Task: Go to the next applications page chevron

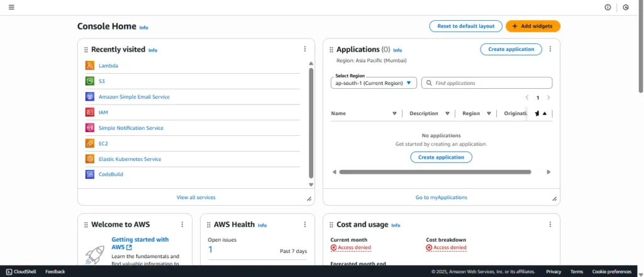Action: (x=548, y=98)
